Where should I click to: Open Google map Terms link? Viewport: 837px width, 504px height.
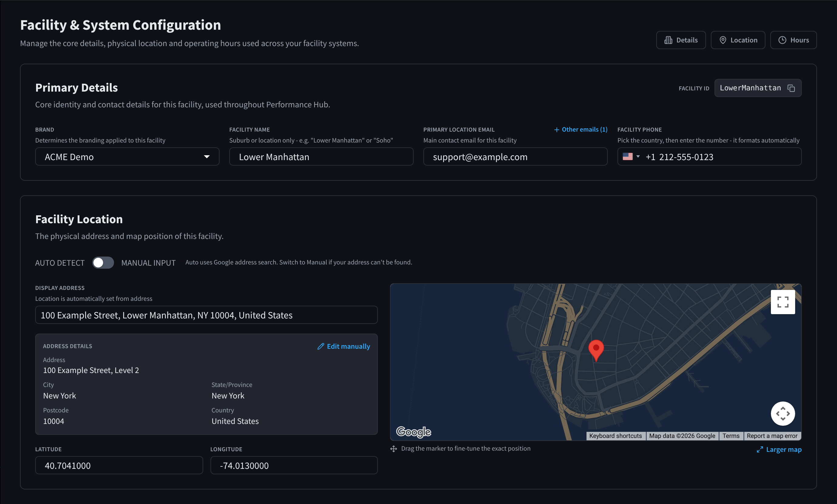[731, 436]
